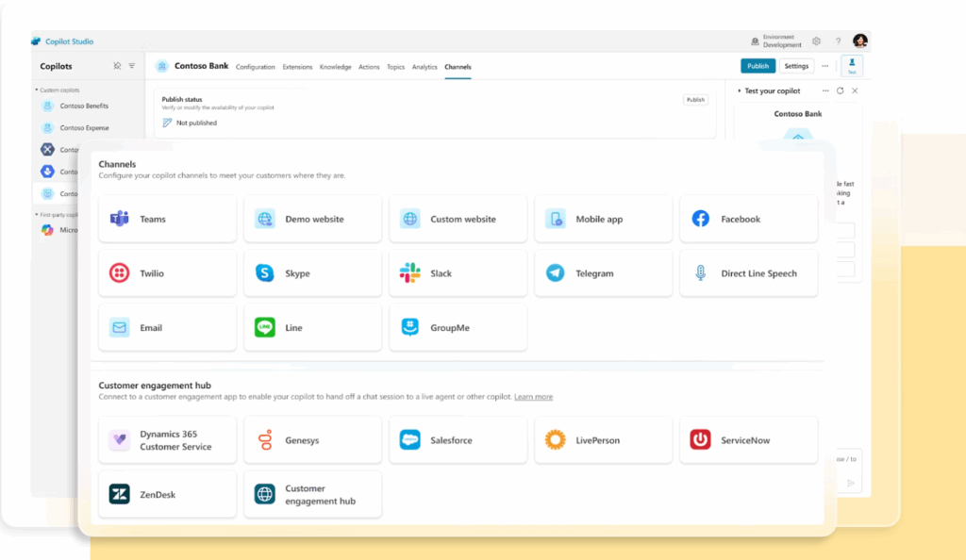Select Dynamics 365 Customer Service icon
This screenshot has height=560, width=966.
click(120, 440)
